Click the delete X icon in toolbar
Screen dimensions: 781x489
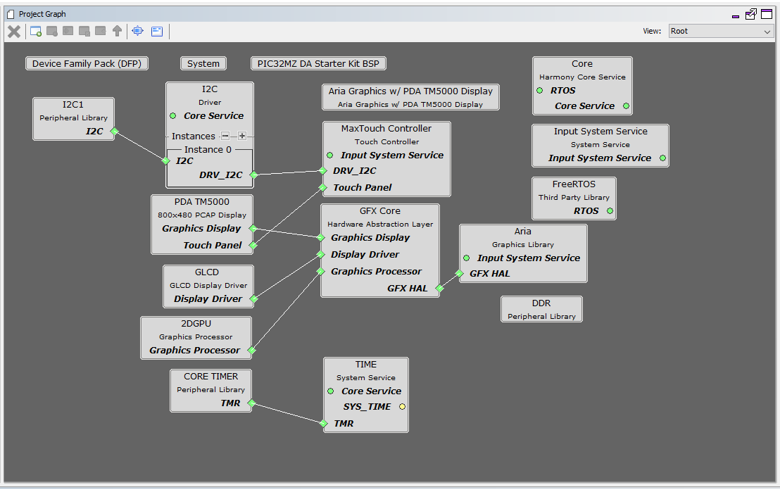point(14,31)
